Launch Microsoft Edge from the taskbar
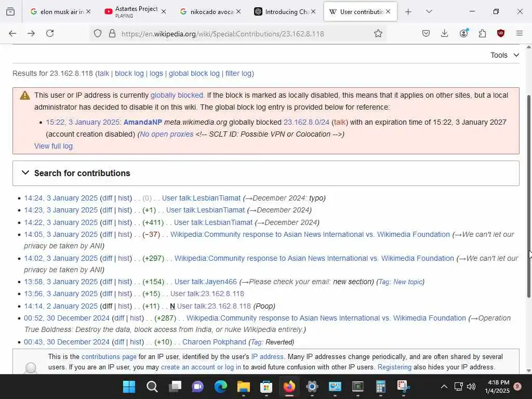Image resolution: width=532 pixels, height=399 pixels. coord(220,387)
